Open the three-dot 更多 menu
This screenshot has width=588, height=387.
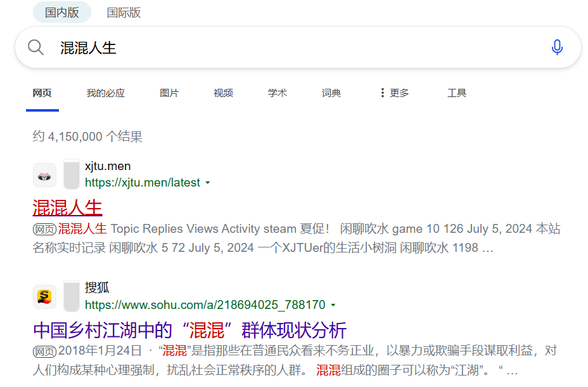[x=393, y=93]
